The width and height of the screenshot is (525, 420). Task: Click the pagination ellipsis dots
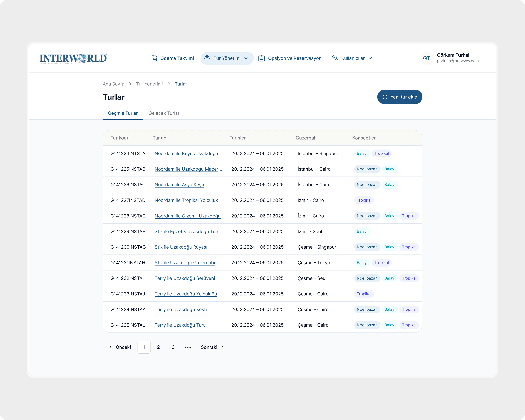(x=188, y=347)
